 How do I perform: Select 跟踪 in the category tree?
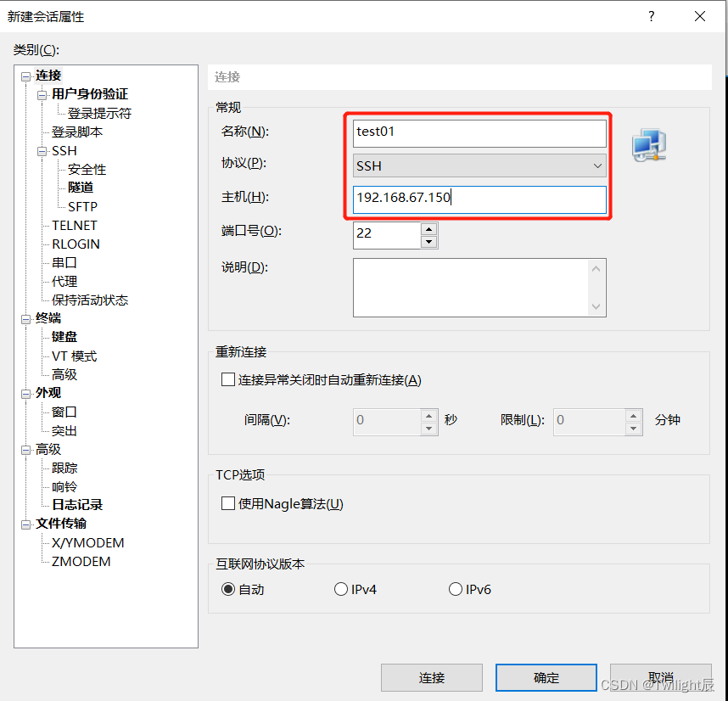coord(64,468)
